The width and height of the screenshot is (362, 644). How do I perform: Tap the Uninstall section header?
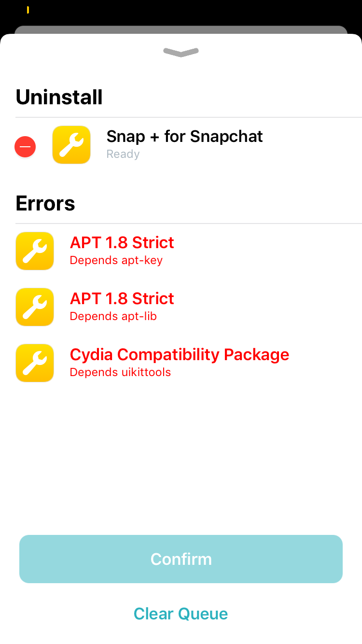[59, 97]
